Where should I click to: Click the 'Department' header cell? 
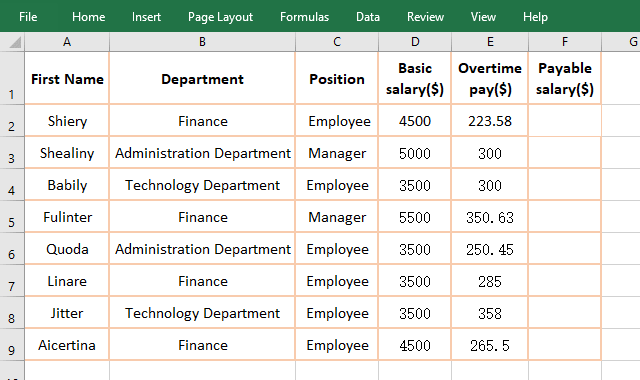(202, 78)
